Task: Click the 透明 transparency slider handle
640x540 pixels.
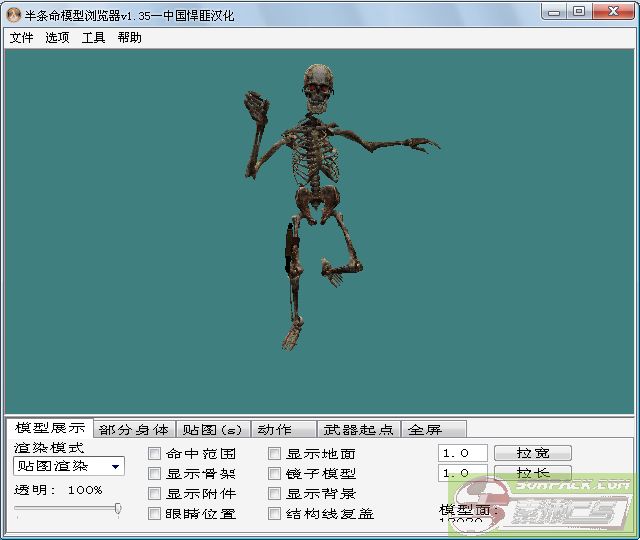Action: (118, 509)
